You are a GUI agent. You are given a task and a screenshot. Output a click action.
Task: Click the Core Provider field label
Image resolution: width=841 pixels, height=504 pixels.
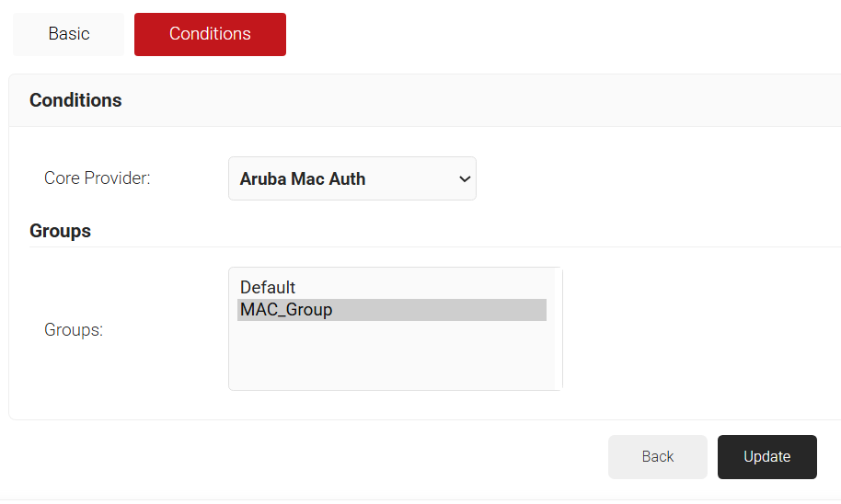point(97,178)
